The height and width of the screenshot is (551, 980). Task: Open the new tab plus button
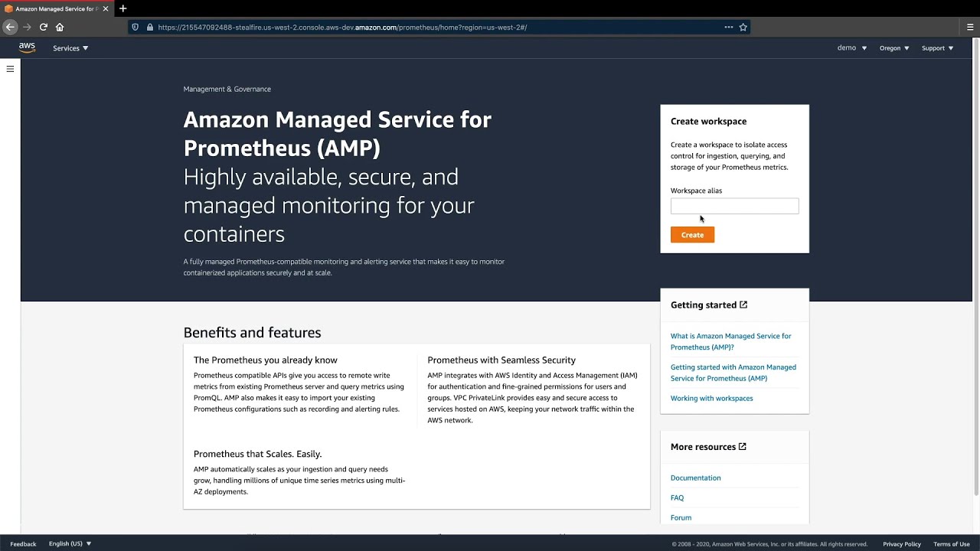[x=122, y=8]
